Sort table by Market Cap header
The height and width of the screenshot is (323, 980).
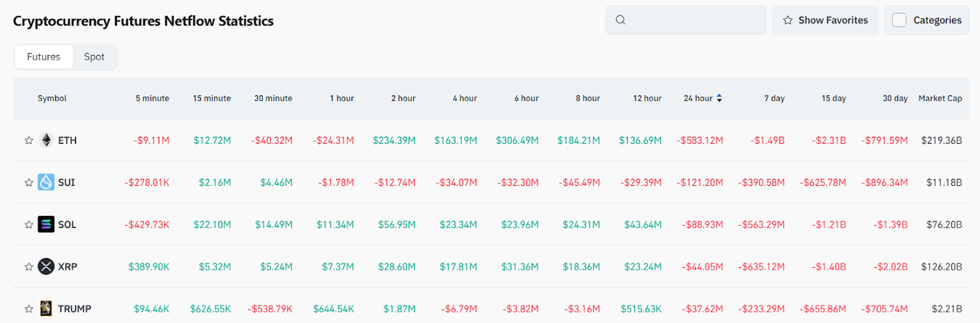(939, 99)
